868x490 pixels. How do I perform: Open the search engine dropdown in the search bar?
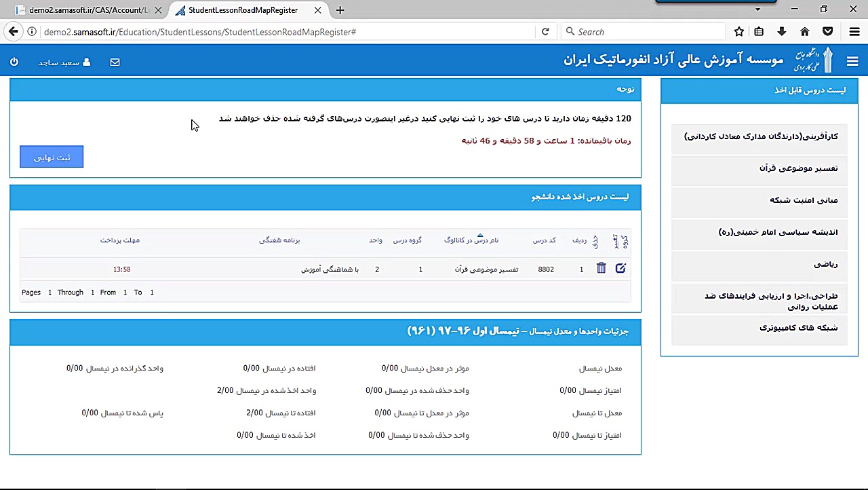click(x=571, y=31)
